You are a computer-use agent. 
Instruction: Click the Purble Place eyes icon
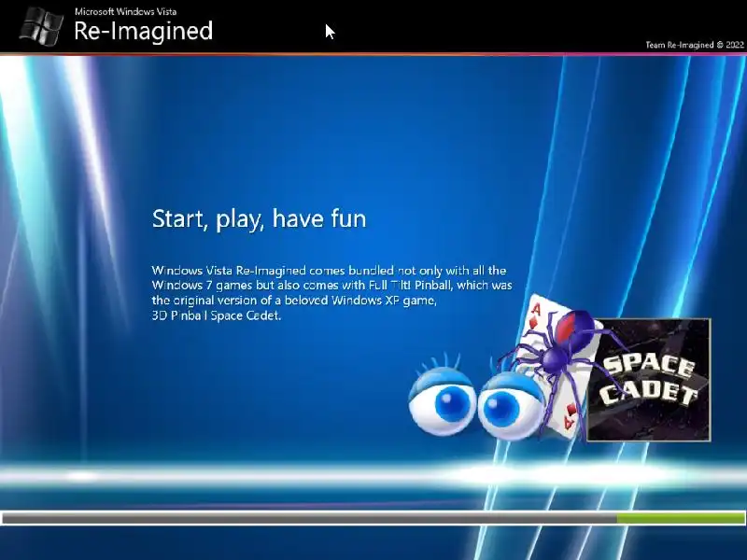click(x=476, y=395)
